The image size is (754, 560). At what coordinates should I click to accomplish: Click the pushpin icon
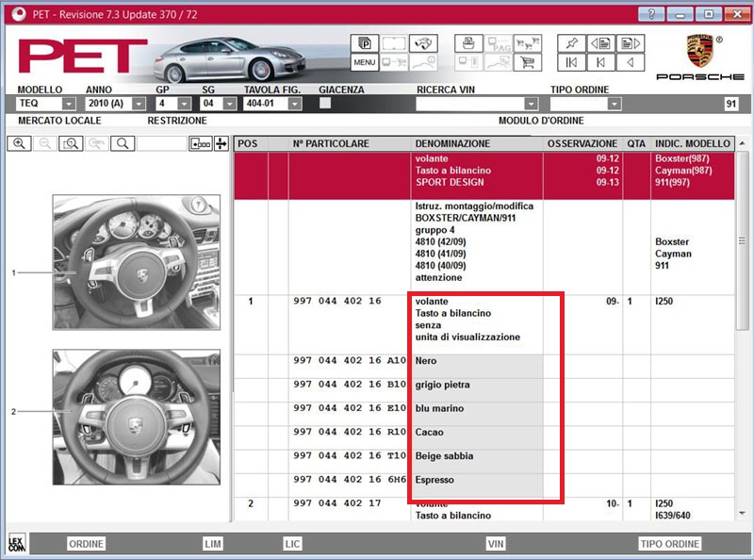[571, 43]
